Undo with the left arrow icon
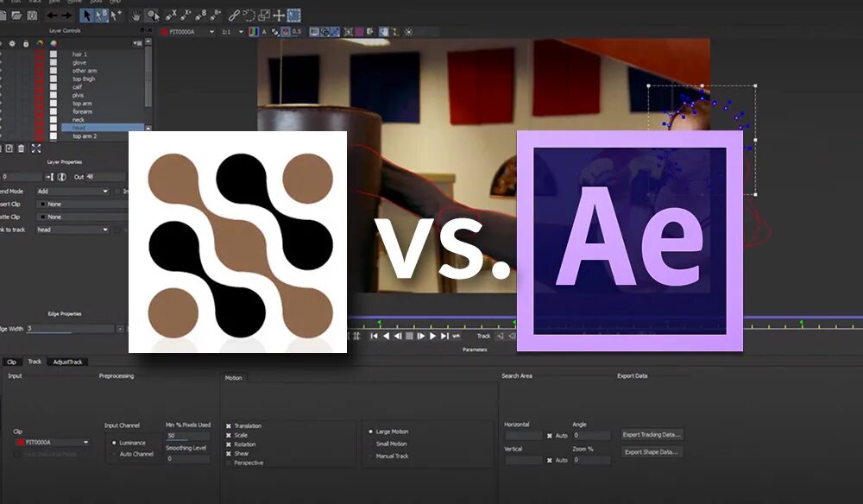Image resolution: width=863 pixels, height=504 pixels. (x=52, y=16)
